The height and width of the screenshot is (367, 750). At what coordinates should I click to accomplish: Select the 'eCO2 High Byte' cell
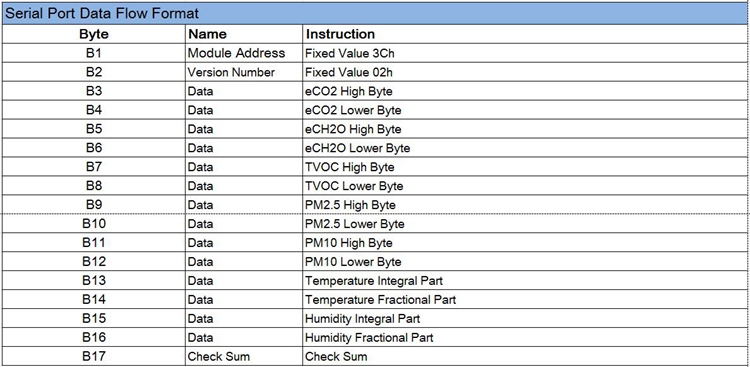tap(526, 91)
